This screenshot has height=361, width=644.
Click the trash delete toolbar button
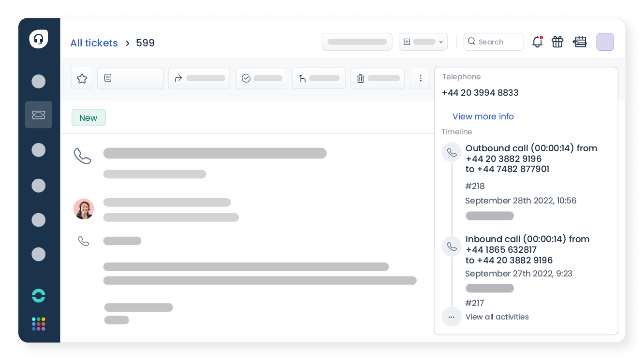click(377, 78)
